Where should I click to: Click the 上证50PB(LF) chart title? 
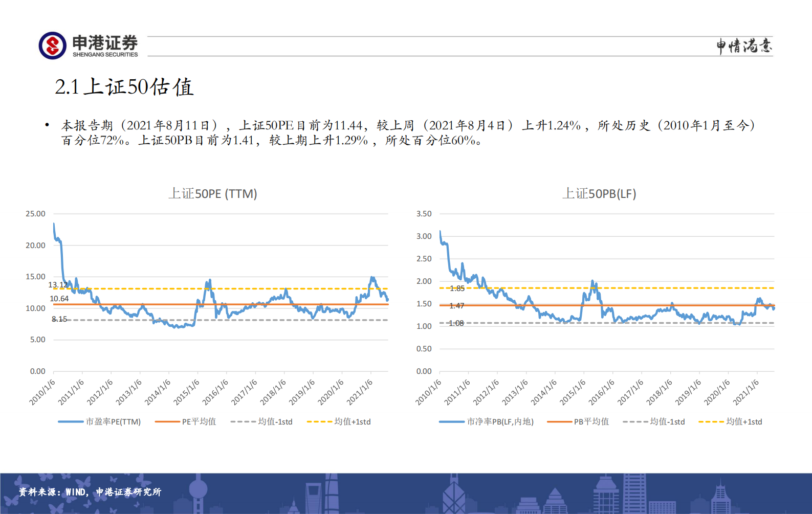[x=599, y=194]
